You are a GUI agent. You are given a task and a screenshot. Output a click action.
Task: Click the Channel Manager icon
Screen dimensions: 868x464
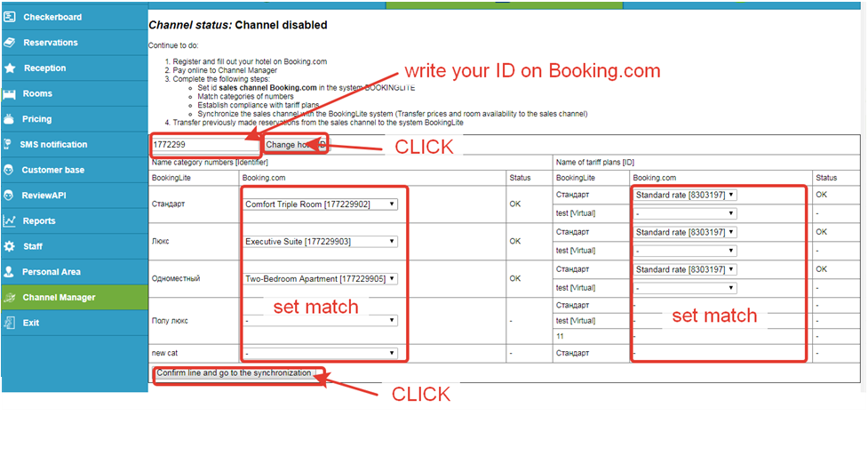[10, 298]
